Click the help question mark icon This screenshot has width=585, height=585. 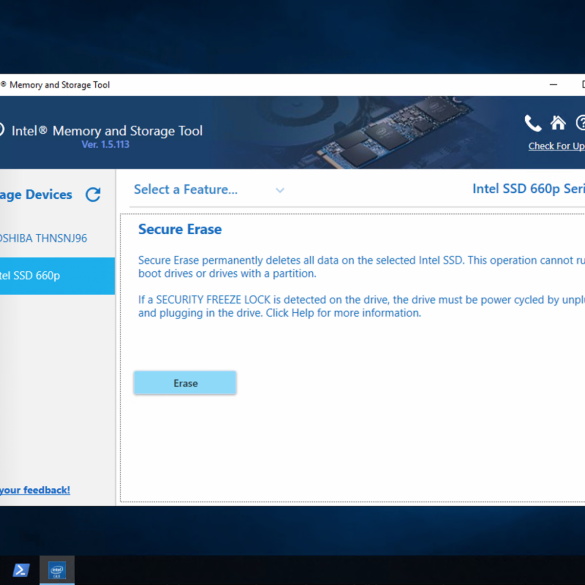[581, 123]
